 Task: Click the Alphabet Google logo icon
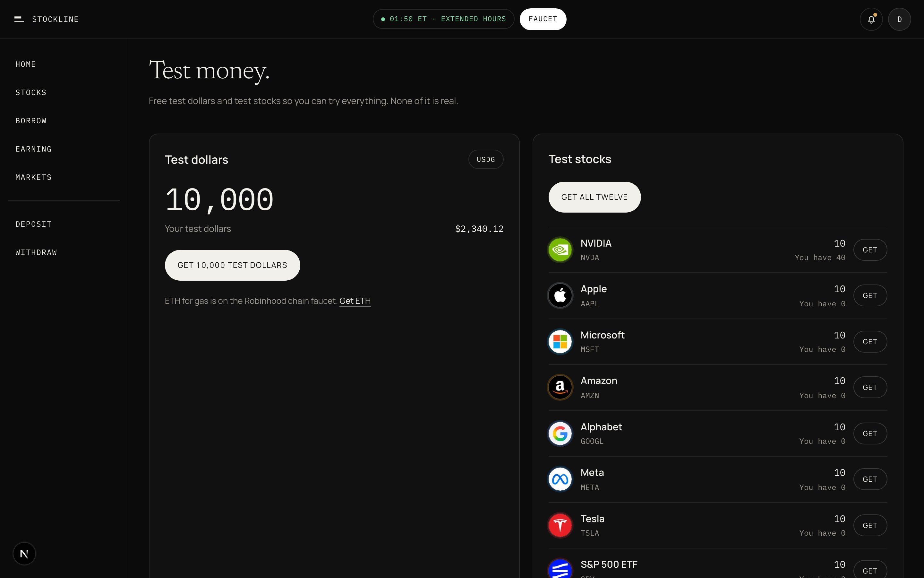point(560,433)
